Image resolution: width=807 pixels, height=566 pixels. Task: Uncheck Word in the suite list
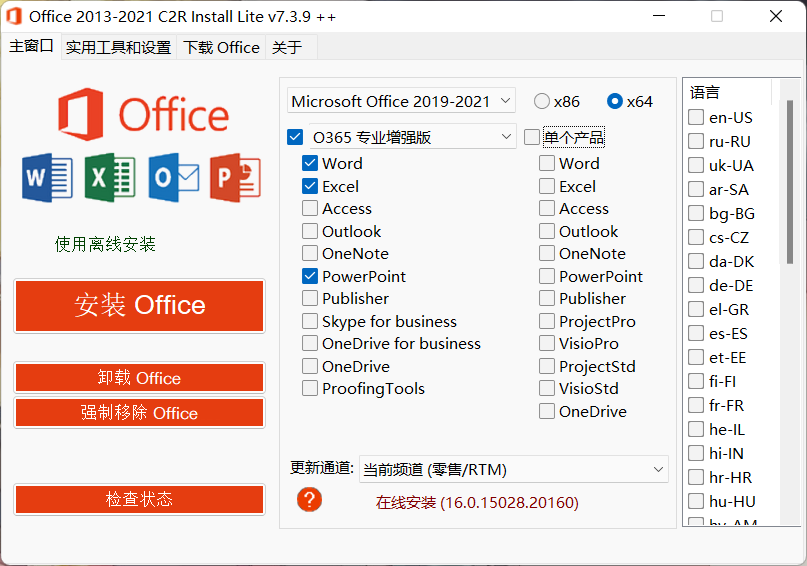pyautogui.click(x=310, y=163)
